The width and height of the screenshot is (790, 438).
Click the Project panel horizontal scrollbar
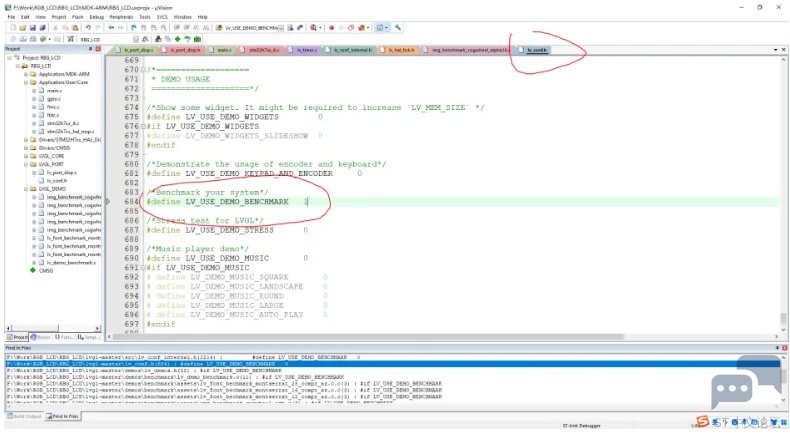(x=33, y=328)
